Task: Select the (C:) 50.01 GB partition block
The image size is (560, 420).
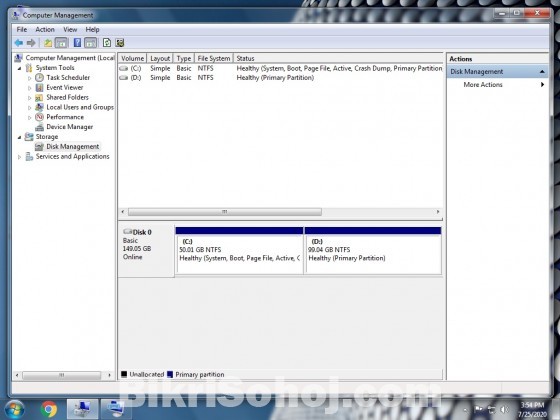Action: [239, 251]
